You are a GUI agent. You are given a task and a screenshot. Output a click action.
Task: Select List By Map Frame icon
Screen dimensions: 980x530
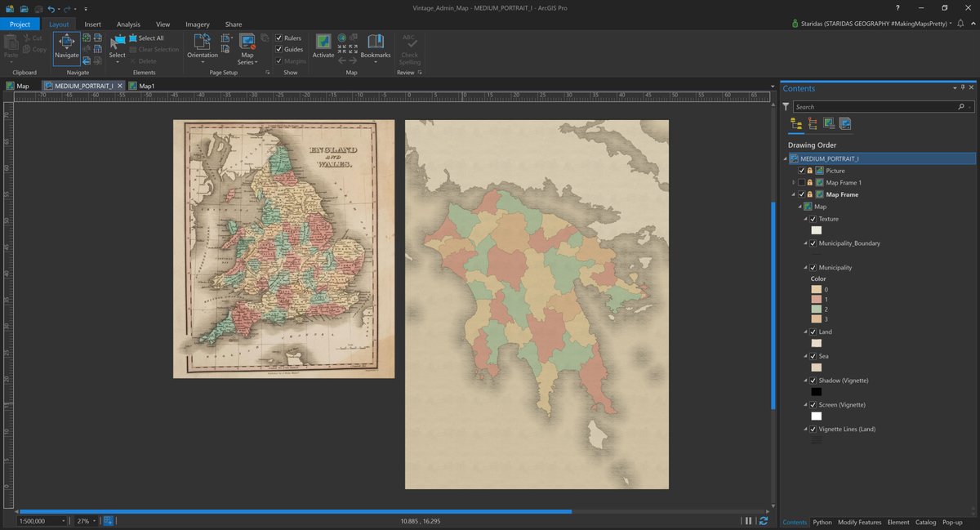pos(829,124)
